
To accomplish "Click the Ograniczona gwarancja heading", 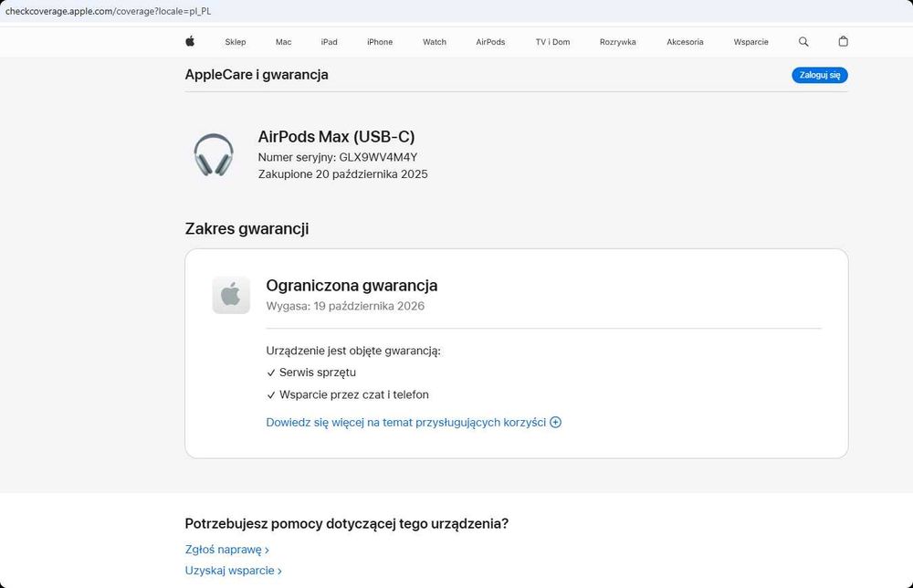I will tap(352, 285).
